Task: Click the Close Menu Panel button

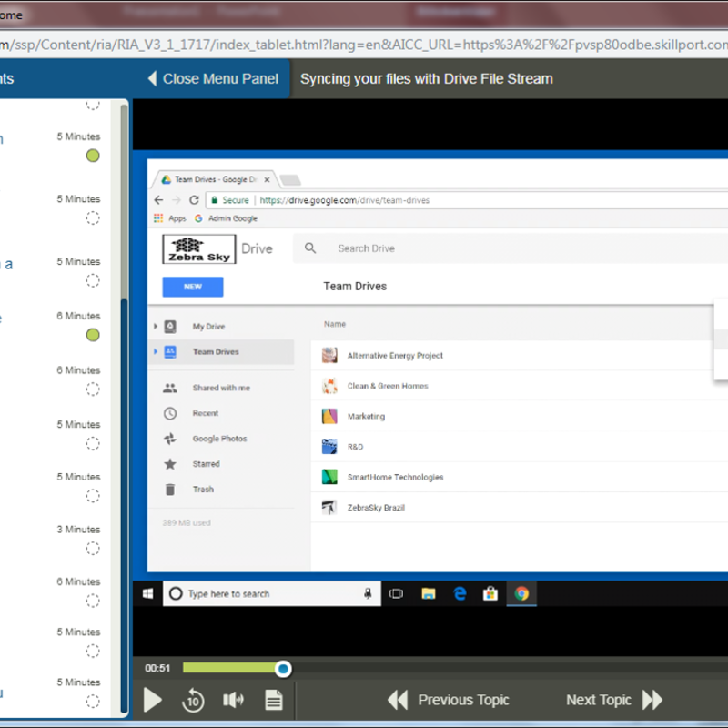Action: [213, 78]
